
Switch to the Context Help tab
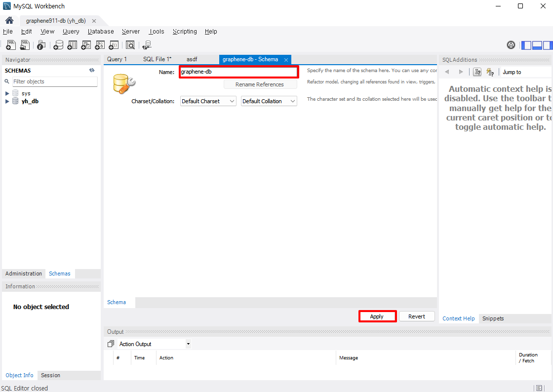[459, 318]
